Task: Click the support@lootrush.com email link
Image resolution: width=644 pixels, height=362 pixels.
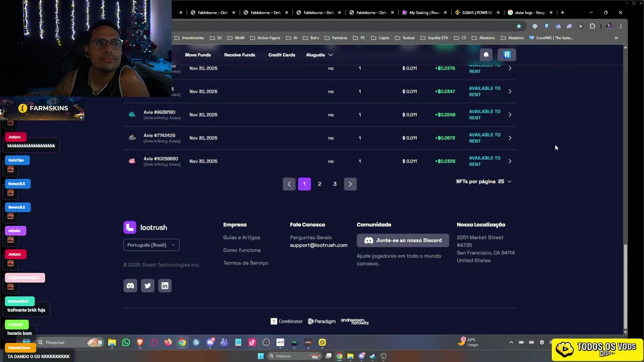Action: tap(318, 245)
